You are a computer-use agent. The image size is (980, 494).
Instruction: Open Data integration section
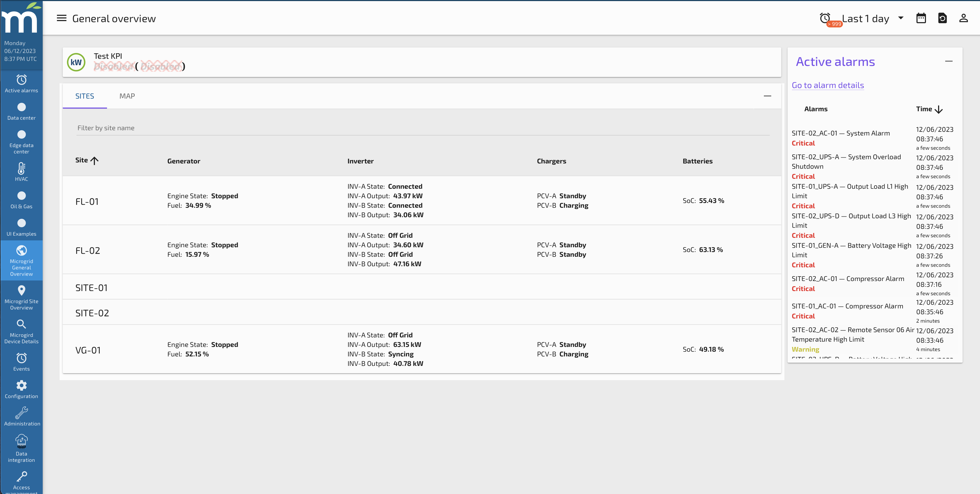[x=21, y=449]
